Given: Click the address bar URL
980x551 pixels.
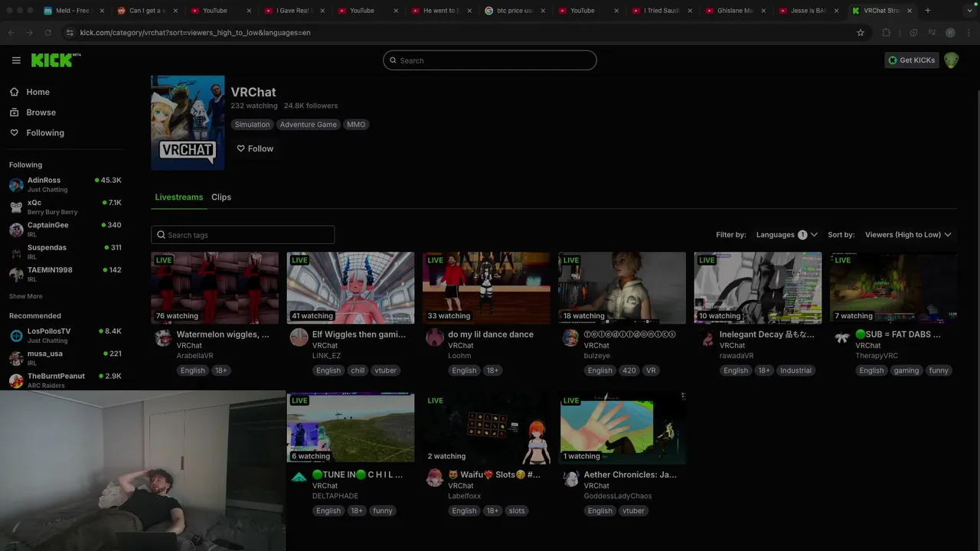Looking at the screenshot, I should point(195,33).
